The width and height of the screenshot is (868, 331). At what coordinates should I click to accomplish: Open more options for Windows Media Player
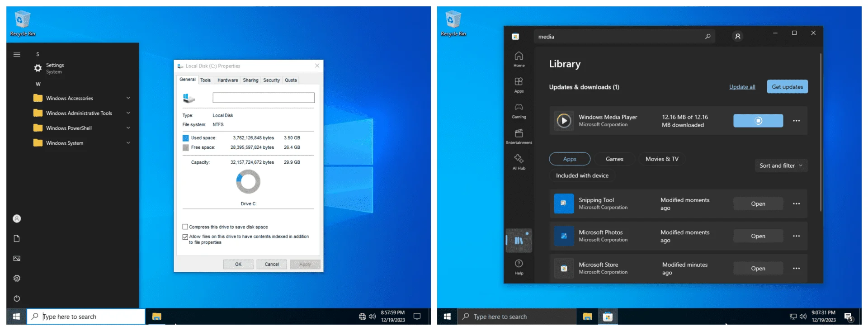pos(797,121)
